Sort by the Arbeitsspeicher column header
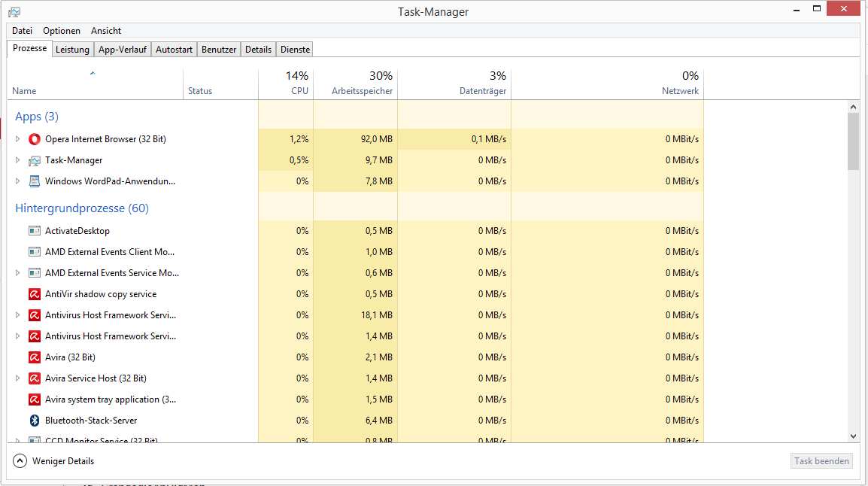868x486 pixels. 355,84
